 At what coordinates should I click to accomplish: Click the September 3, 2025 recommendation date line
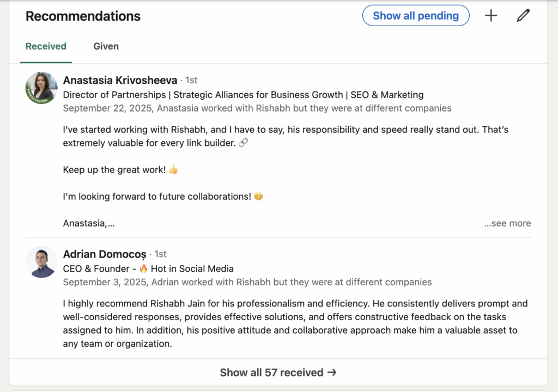(x=247, y=282)
